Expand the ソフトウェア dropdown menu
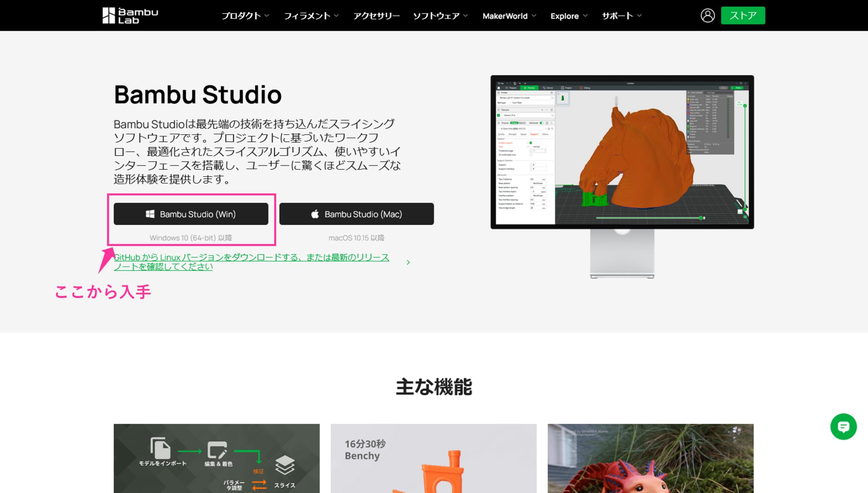Image resolution: width=868 pixels, height=493 pixels. point(440,16)
